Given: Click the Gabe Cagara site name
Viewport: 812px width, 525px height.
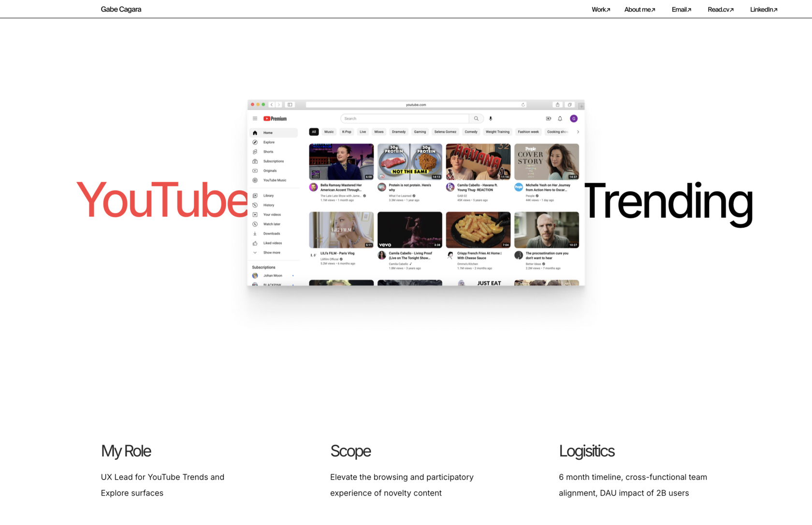Looking at the screenshot, I should tap(121, 9).
